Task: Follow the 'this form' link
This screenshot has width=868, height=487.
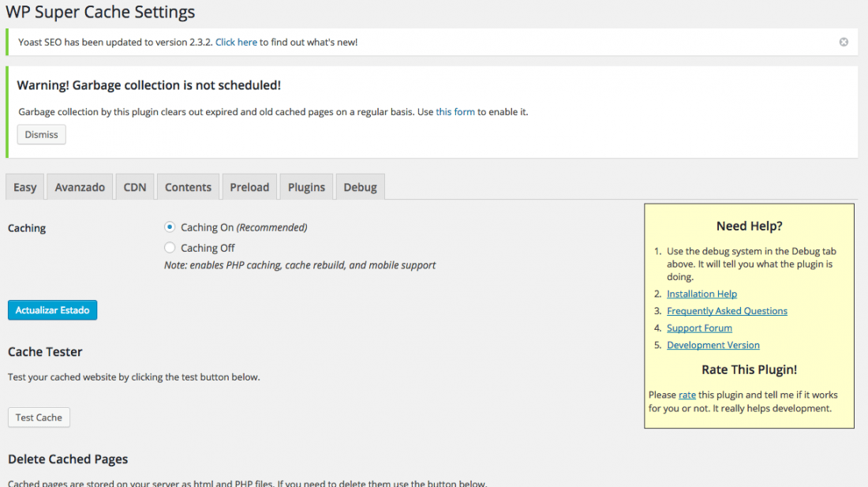Action: pos(455,112)
